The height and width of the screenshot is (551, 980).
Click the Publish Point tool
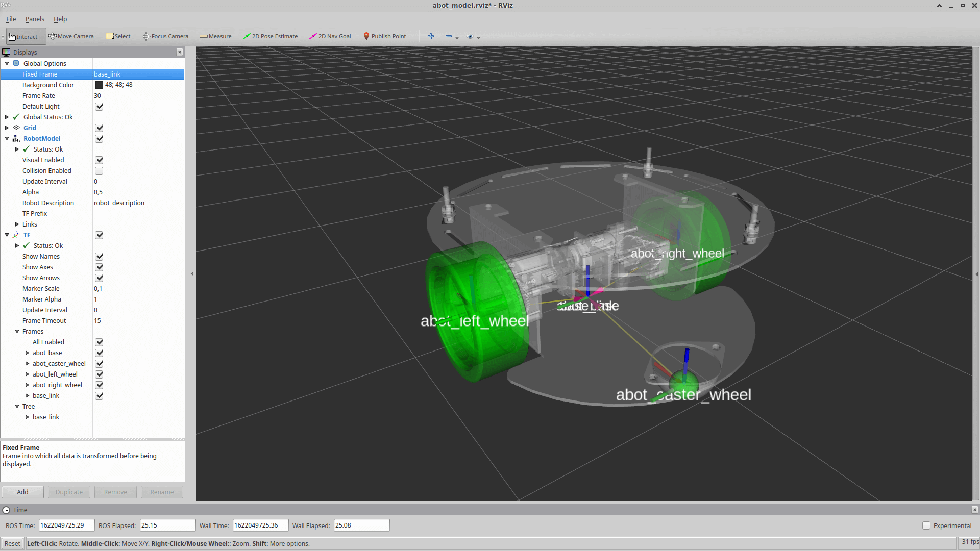pos(389,36)
